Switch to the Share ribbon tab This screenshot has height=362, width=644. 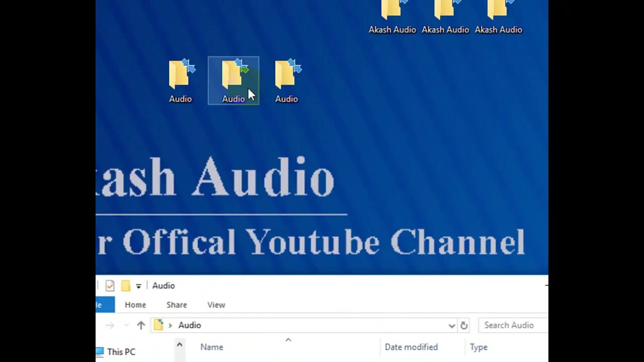pyautogui.click(x=177, y=305)
